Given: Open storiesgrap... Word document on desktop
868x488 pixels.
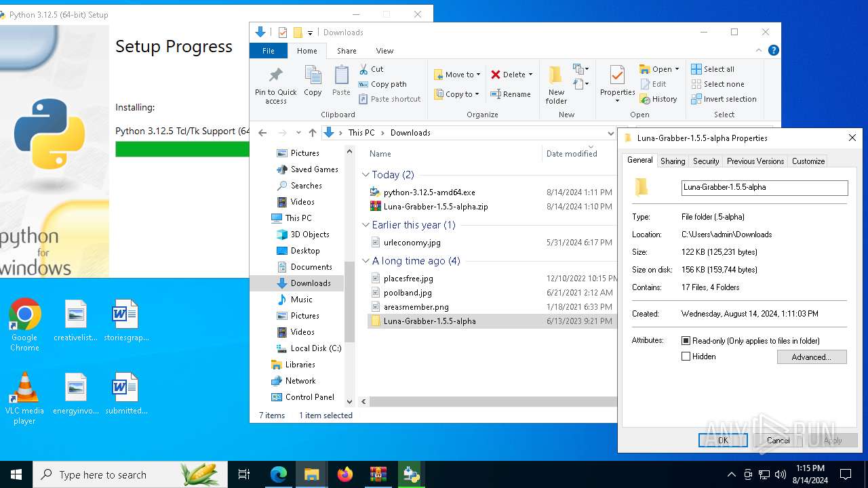Looking at the screenshot, I should [x=126, y=320].
